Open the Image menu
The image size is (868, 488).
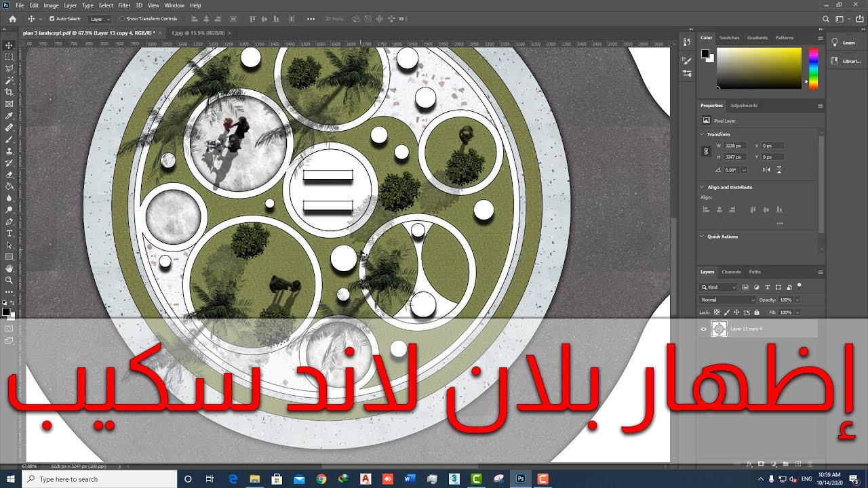[51, 5]
